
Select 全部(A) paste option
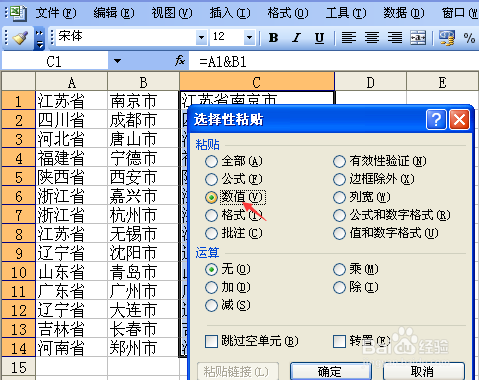click(234, 161)
